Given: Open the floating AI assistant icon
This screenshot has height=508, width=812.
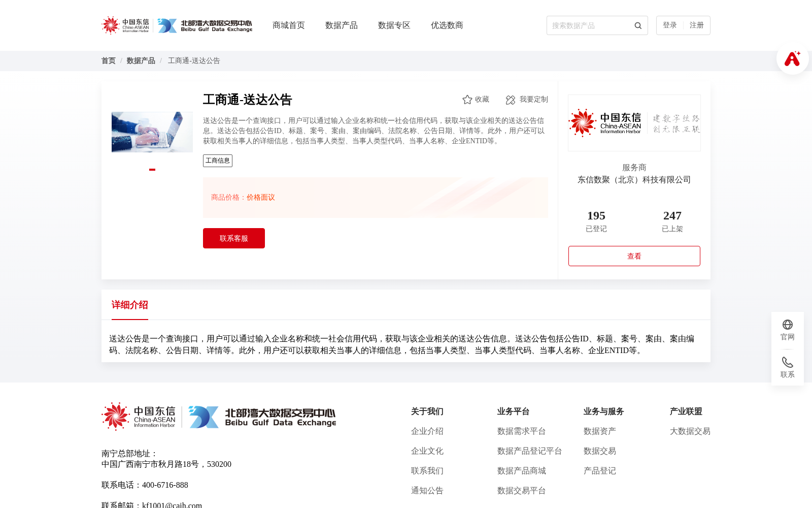Looking at the screenshot, I should pyautogui.click(x=792, y=58).
